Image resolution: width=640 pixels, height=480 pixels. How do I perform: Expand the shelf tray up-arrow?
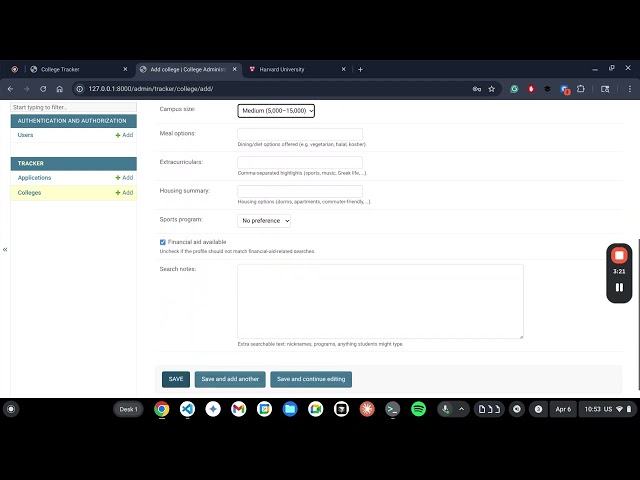pos(461,409)
